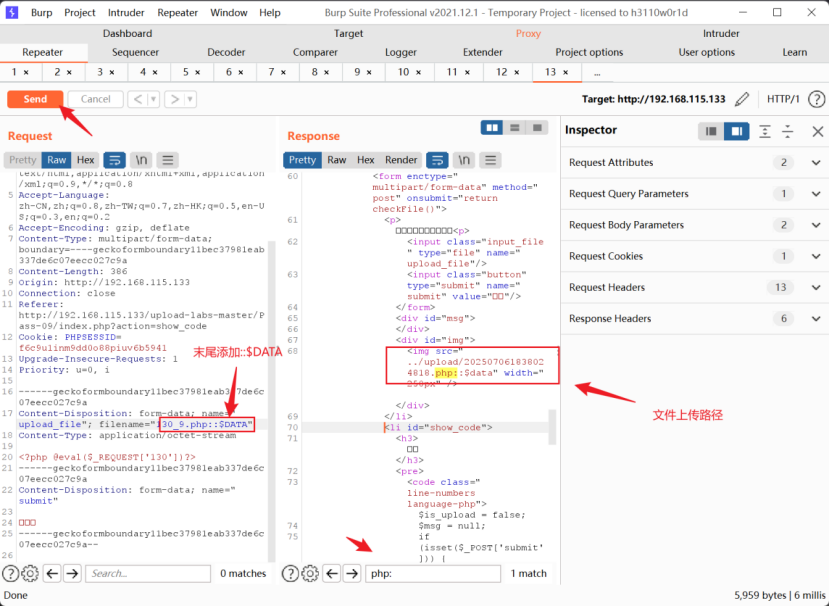Go back in request history

coord(138,99)
